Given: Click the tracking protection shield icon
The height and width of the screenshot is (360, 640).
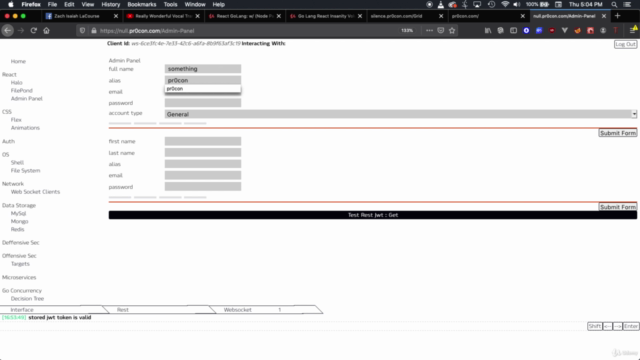Looking at the screenshot, I should (82, 31).
